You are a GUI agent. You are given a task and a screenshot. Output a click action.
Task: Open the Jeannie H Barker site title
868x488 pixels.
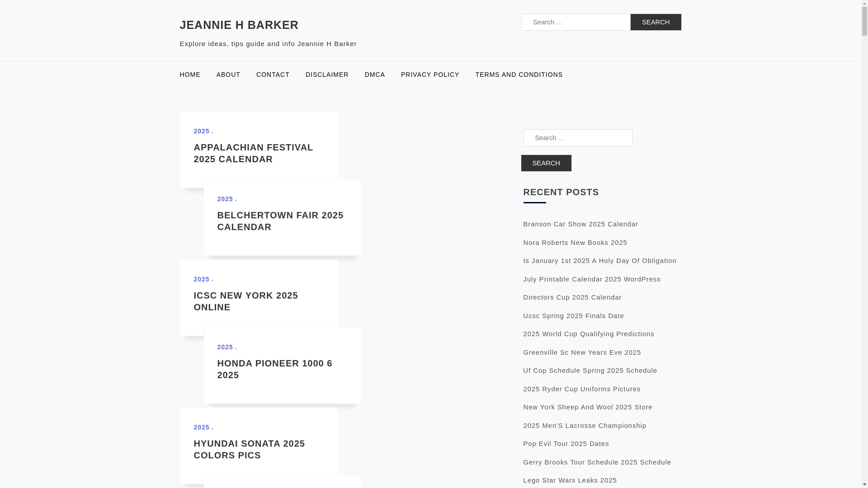[x=239, y=25]
